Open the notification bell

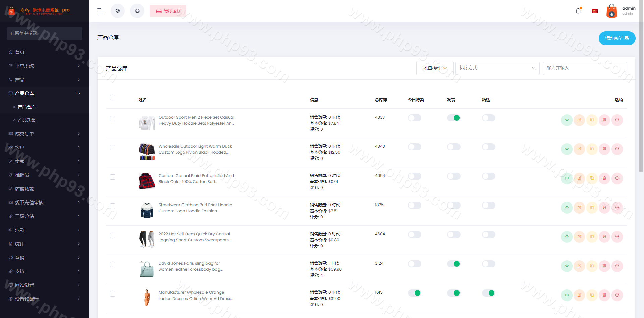pyautogui.click(x=578, y=11)
